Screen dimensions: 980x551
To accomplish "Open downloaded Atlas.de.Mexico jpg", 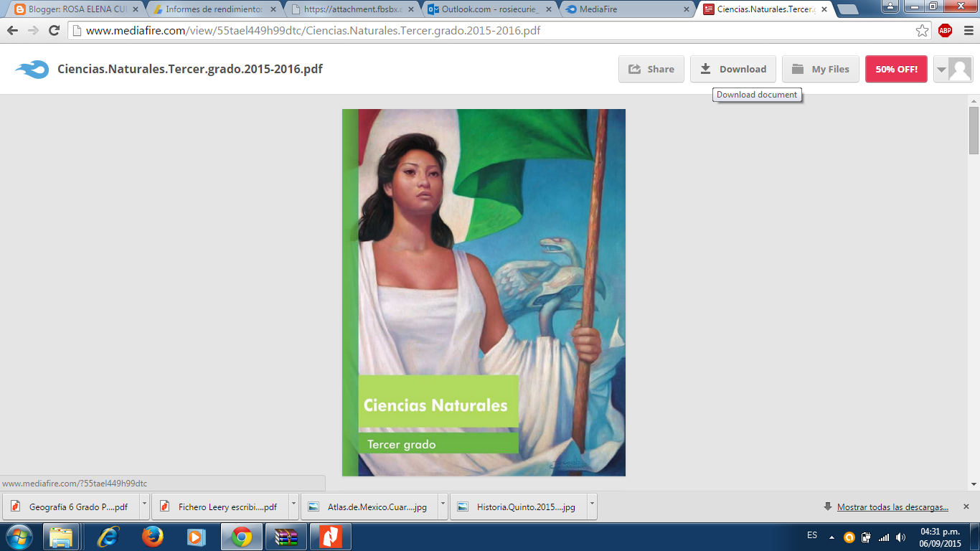I will (368, 507).
